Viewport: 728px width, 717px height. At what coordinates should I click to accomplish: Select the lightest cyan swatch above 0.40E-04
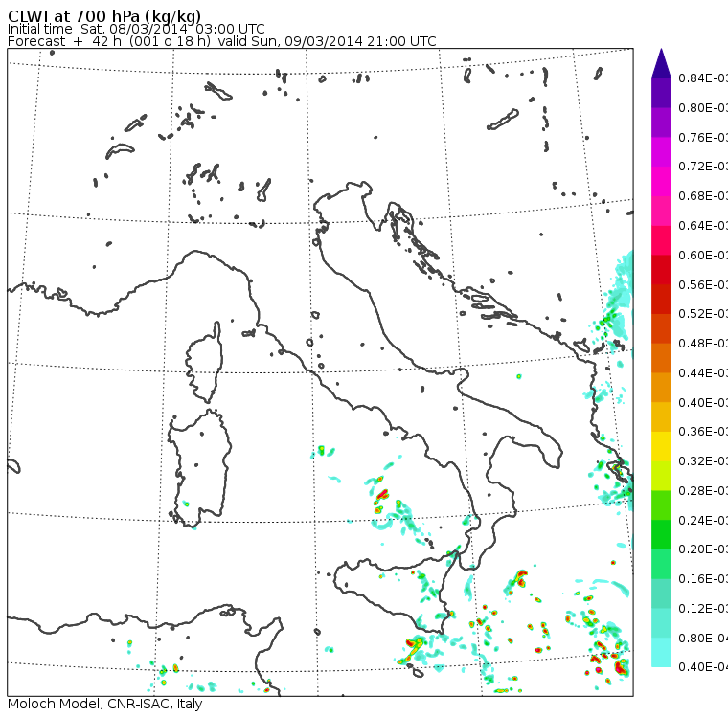tap(661, 653)
